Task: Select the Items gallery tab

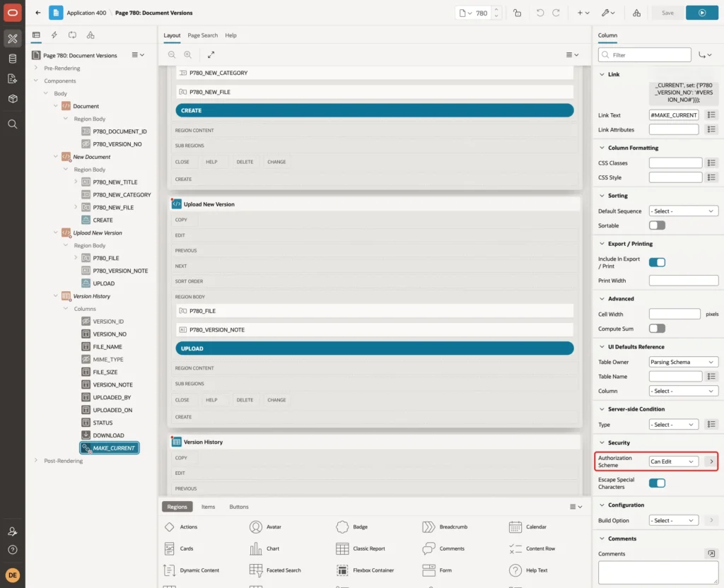Action: pyautogui.click(x=209, y=506)
